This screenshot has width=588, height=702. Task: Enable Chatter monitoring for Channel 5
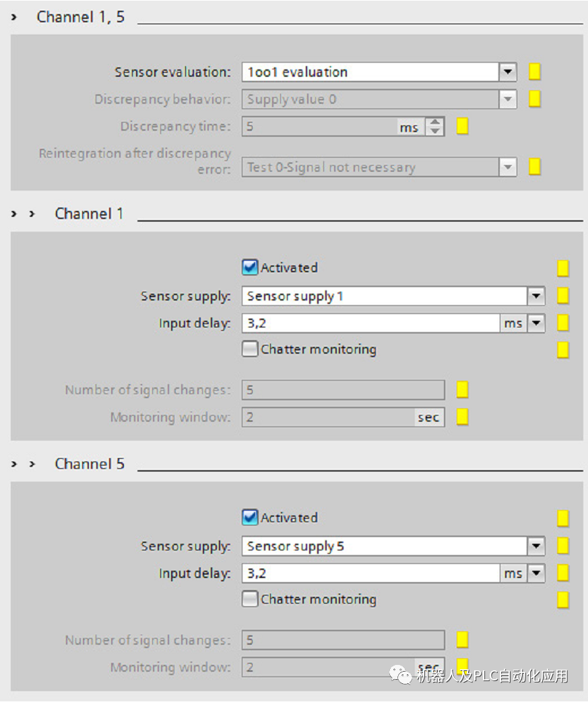(250, 599)
